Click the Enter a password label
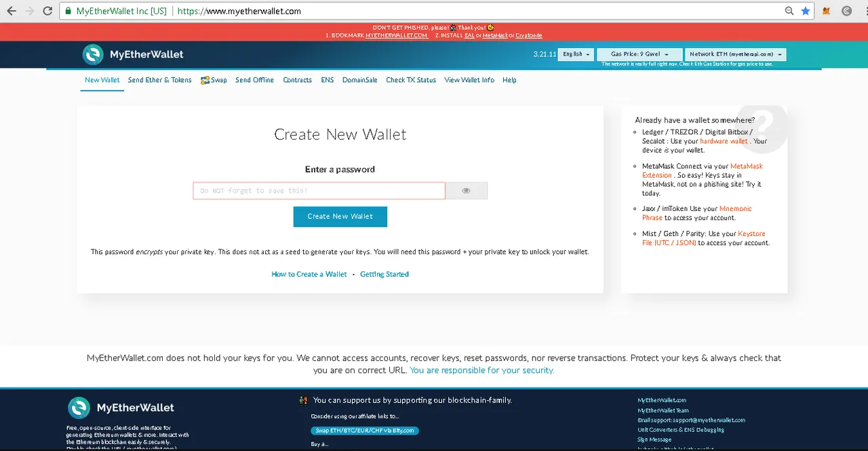 coord(340,170)
